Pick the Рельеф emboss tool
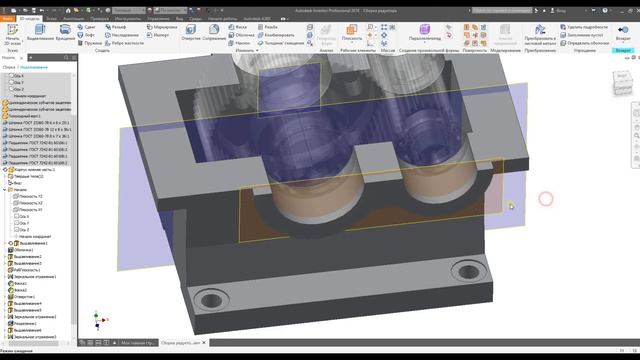Image resolution: width=640 pixels, height=360 pixels. (x=116, y=27)
